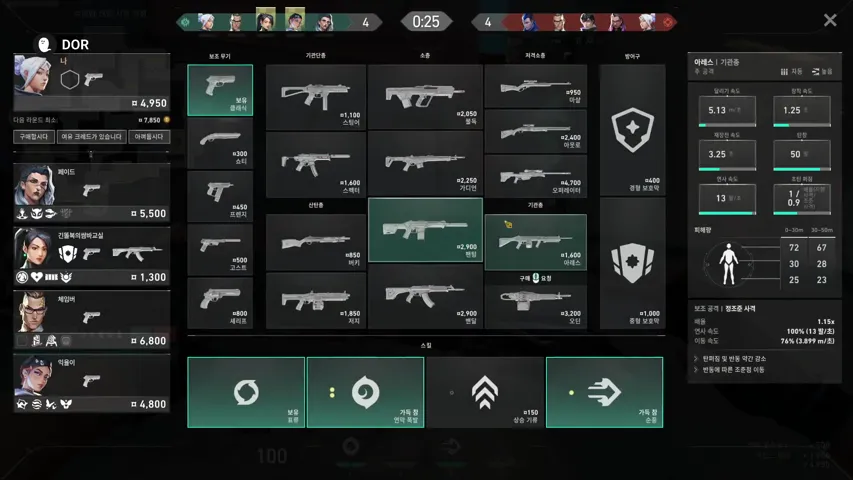Buy the Spectre (스펙터) SMG for 1,600
This screenshot has width=853, height=480.
click(x=316, y=164)
